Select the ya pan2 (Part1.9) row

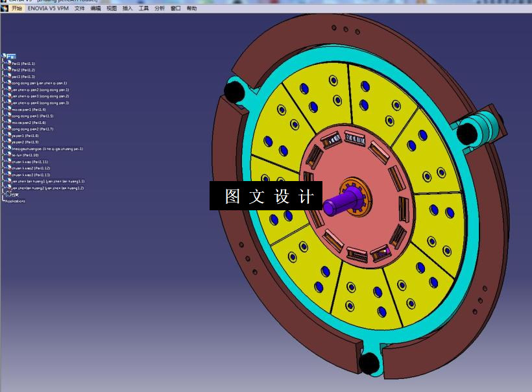[x=25, y=142]
